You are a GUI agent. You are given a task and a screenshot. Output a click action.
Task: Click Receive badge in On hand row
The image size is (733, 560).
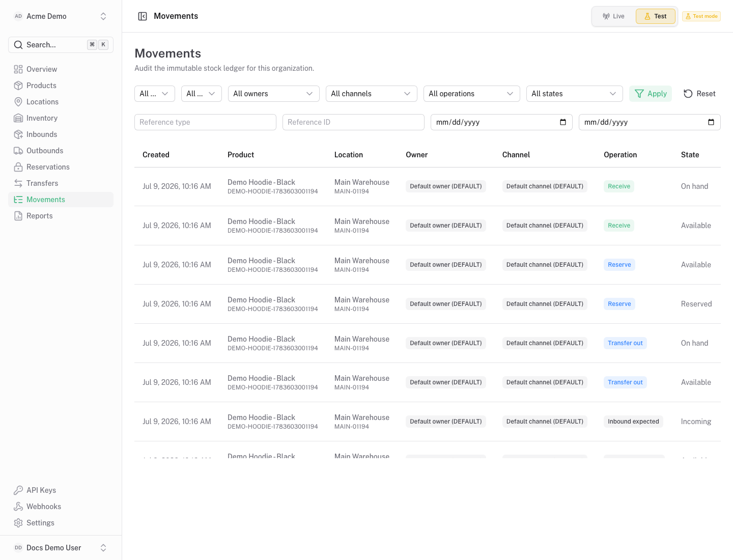click(619, 186)
